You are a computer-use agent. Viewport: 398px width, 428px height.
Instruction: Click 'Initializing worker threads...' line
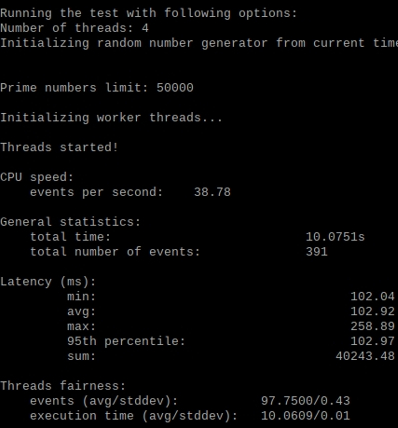pyautogui.click(x=111, y=118)
